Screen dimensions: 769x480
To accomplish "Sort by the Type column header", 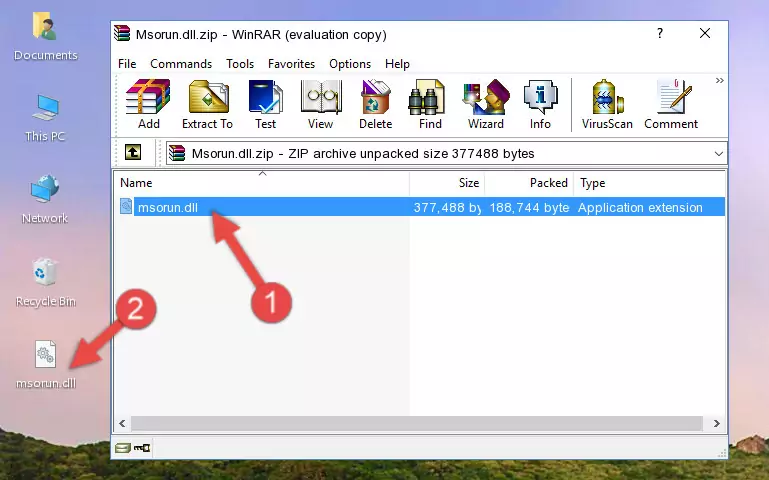I will click(x=649, y=183).
